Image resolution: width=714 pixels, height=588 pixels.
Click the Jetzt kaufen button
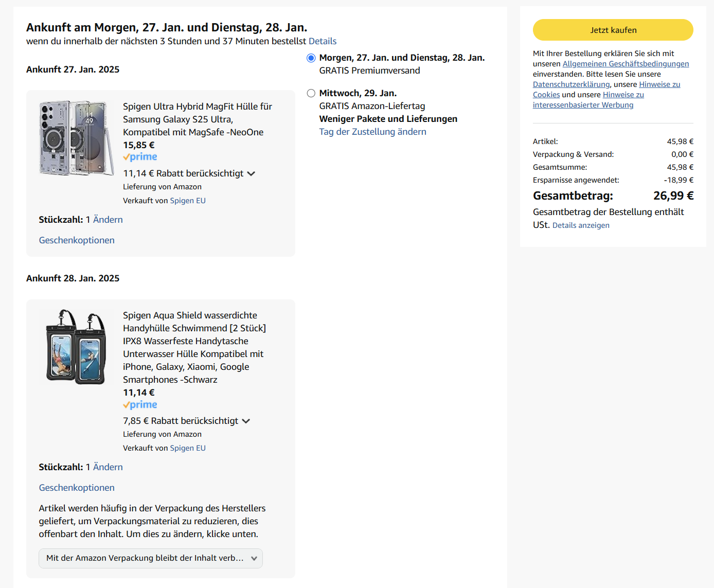click(613, 30)
